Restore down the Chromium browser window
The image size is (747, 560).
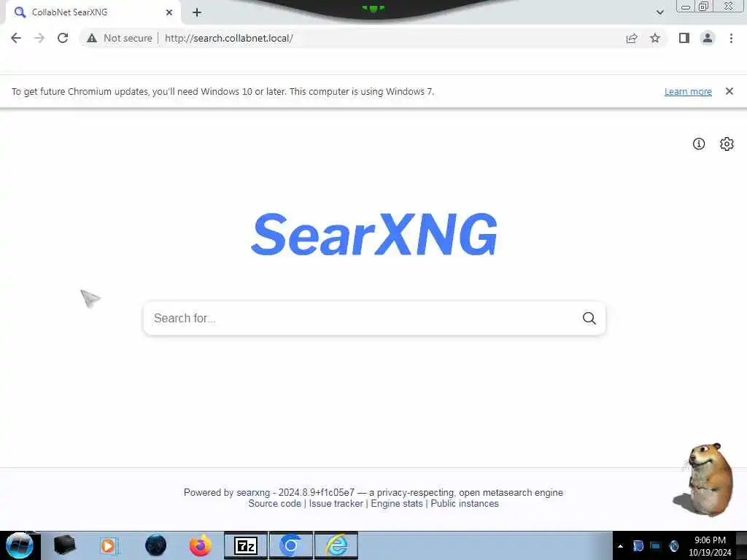tap(703, 7)
